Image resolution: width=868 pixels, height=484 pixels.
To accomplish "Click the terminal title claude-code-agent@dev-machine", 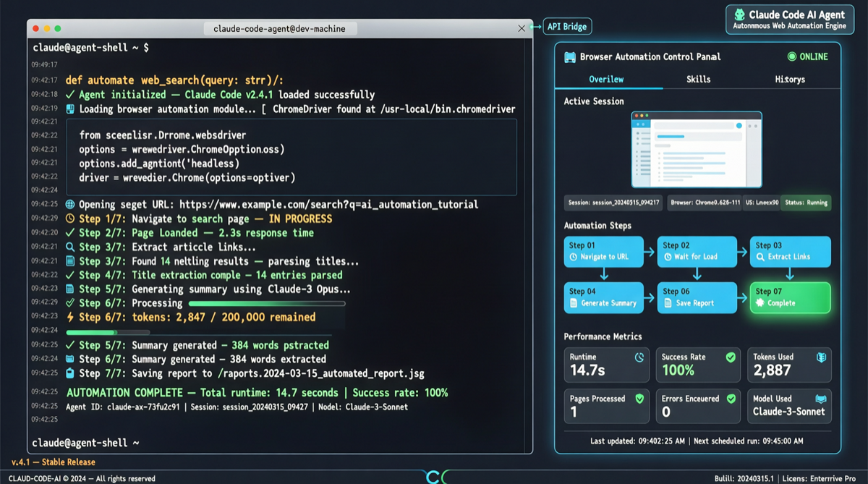I will pyautogui.click(x=279, y=29).
